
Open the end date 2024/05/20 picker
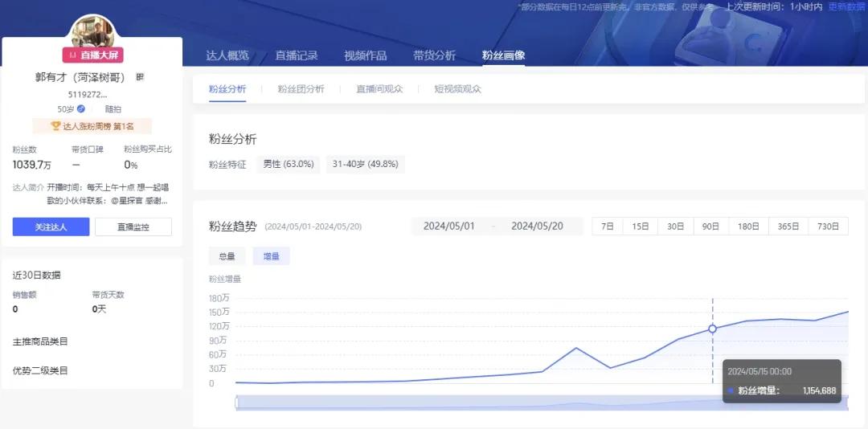coord(537,227)
